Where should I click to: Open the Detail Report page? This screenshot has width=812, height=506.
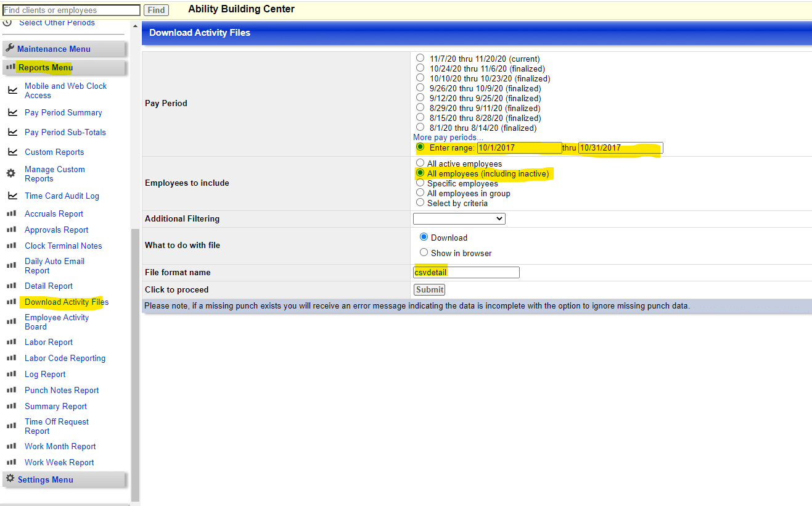49,286
